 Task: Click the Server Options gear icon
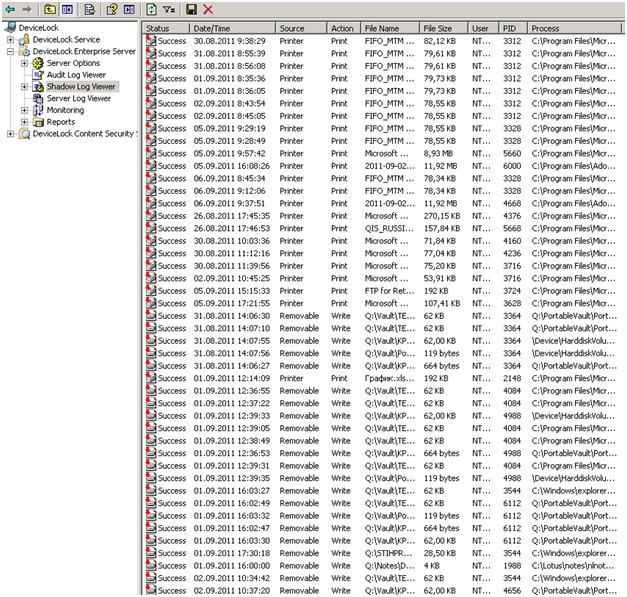point(38,63)
